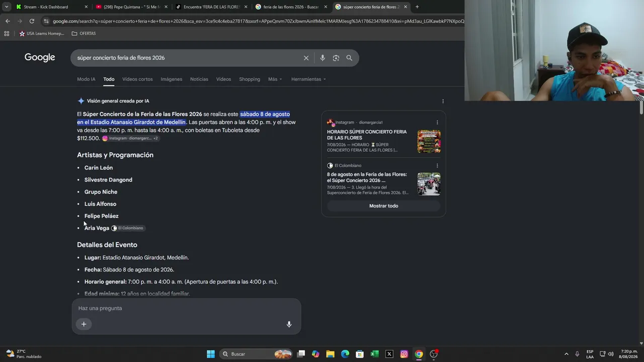This screenshot has width=644, height=362.
Task: Click the Grupo Niche list item
Action: [101, 192]
